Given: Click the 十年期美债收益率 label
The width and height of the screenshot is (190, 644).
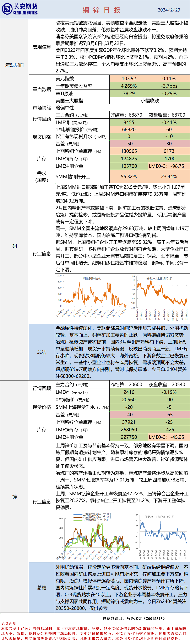Looking at the screenshot, I should pyautogui.click(x=74, y=86).
